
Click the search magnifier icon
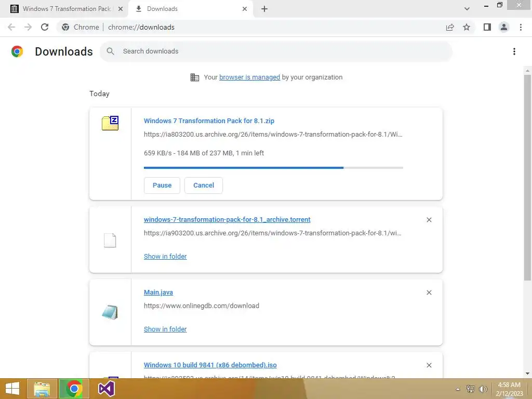110,51
